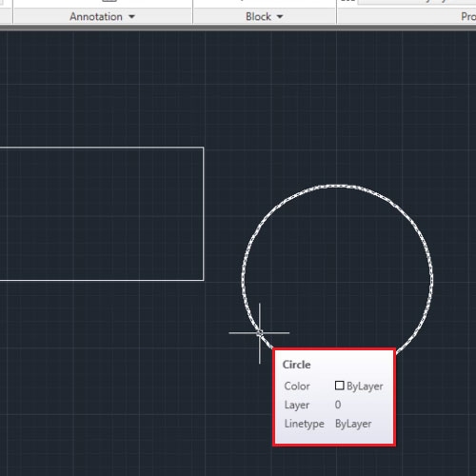Click the Layer label in the tooltip
The image size is (476, 476).
pyautogui.click(x=297, y=405)
